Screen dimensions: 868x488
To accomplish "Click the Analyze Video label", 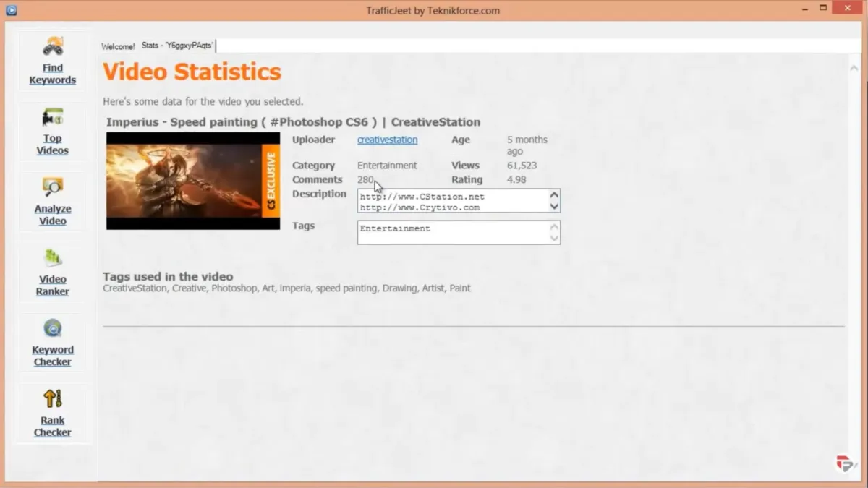I will point(53,215).
